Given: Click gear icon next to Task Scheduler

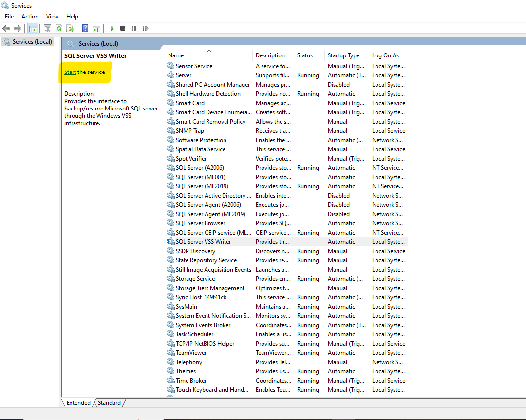Looking at the screenshot, I should pyautogui.click(x=171, y=334).
